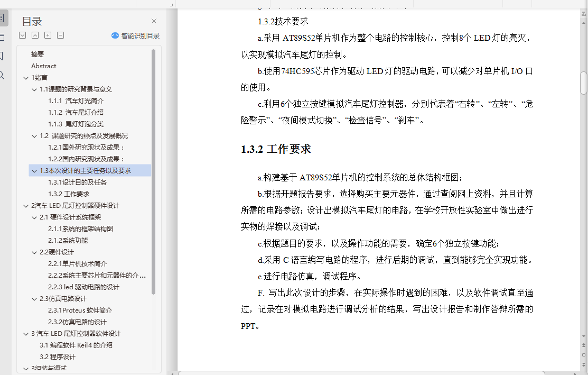
Task: Go to 1.1.2 汽车尾灯介绍
Action: (x=76, y=112)
